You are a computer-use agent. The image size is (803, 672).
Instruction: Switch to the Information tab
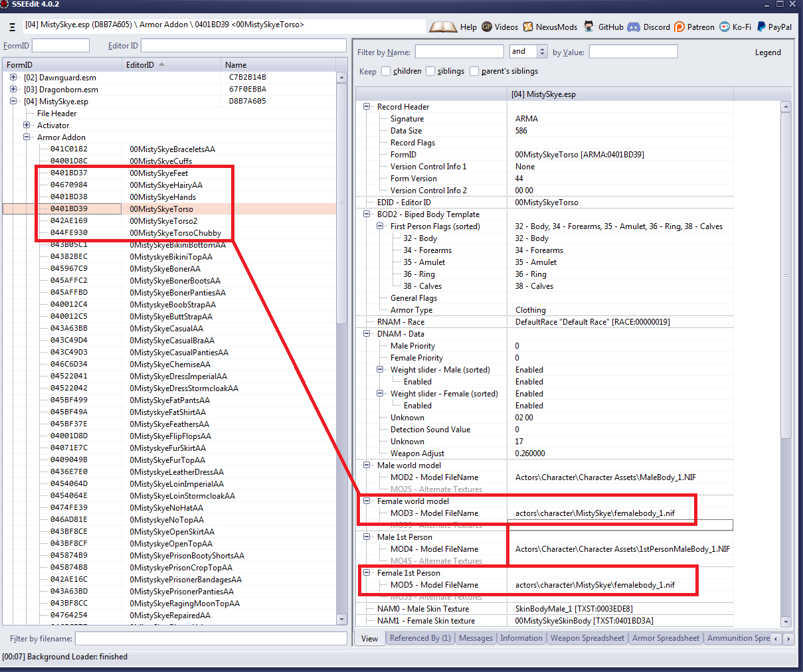(x=521, y=638)
